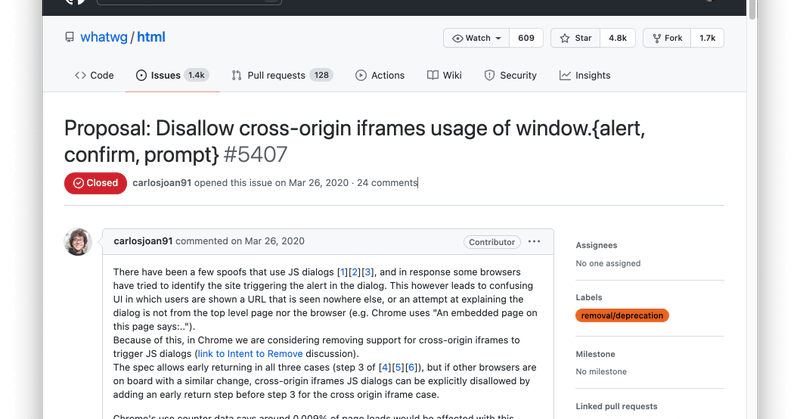
Task: Click the issue number #5407
Action: (x=256, y=154)
